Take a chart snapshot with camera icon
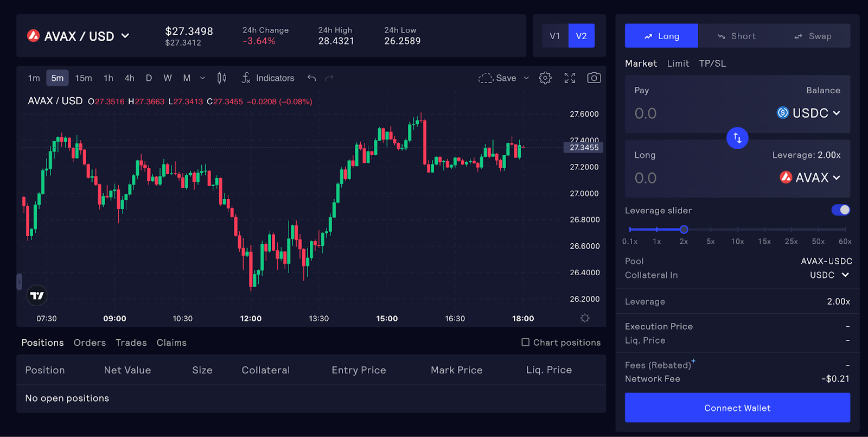 pyautogui.click(x=594, y=78)
